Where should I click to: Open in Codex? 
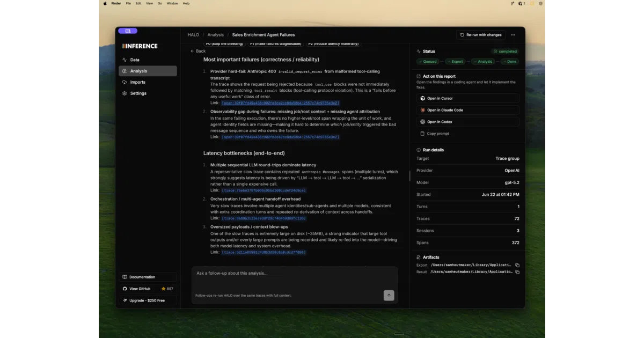(x=468, y=122)
